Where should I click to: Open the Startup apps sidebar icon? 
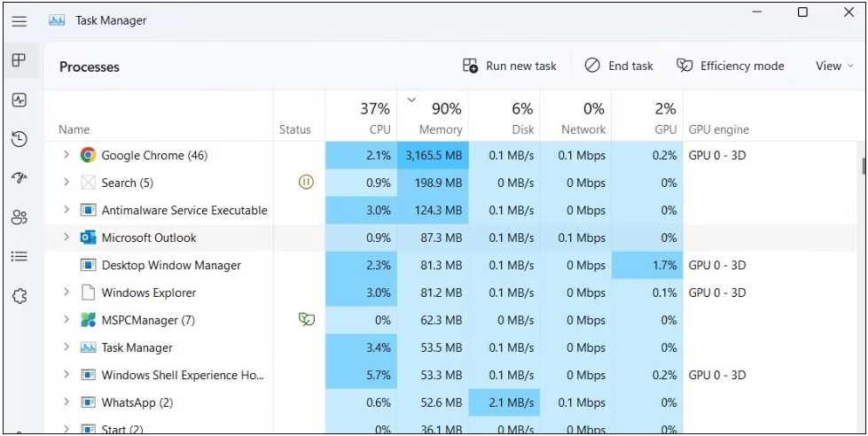point(20,178)
